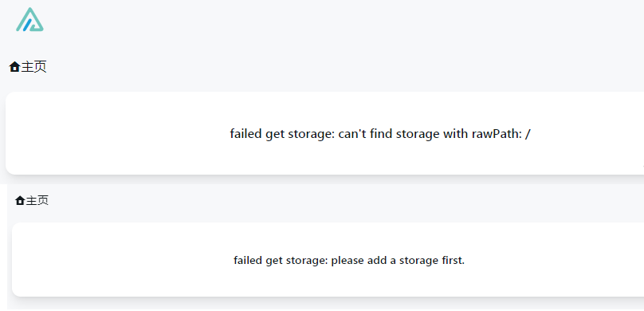Click the blue inner stroke of the AList logo

coord(28,26)
